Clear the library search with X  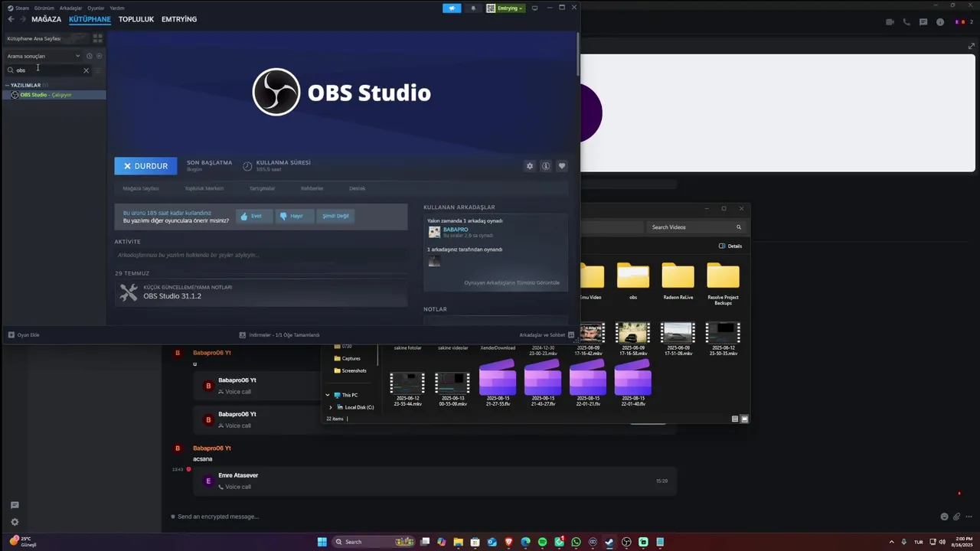pyautogui.click(x=86, y=70)
